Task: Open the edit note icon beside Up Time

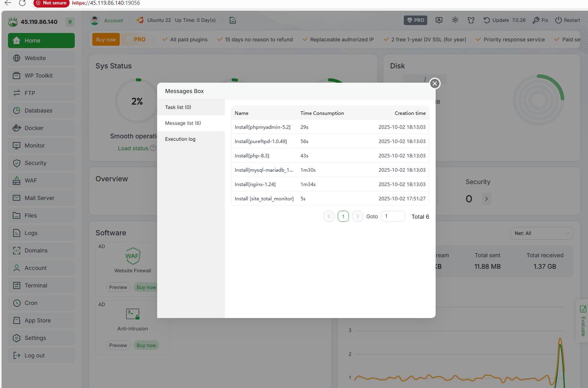Action: pos(233,20)
